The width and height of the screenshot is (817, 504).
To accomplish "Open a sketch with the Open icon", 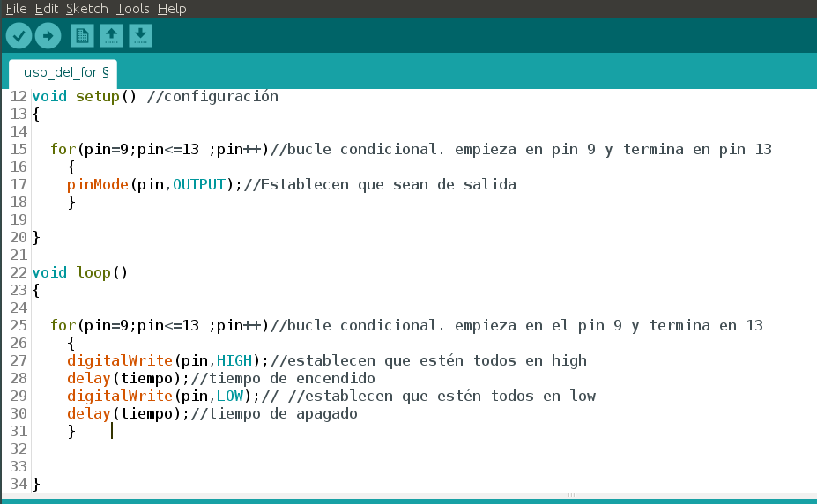I will click(x=111, y=36).
